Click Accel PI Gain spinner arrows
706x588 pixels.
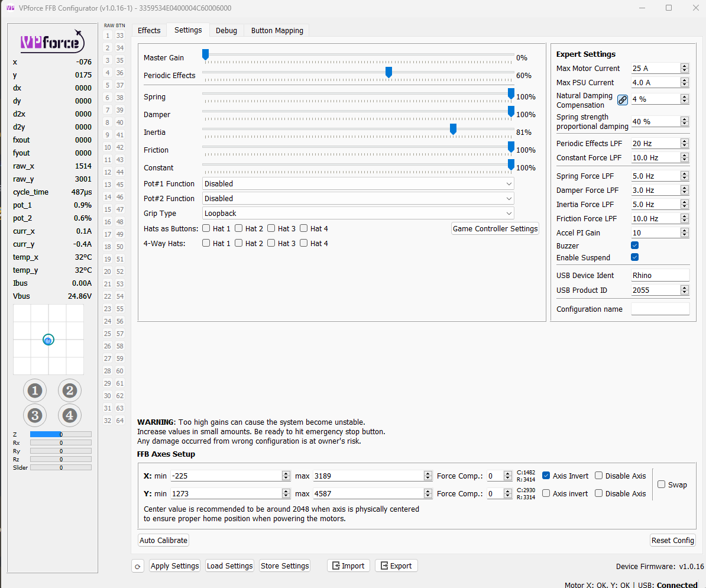pos(685,233)
